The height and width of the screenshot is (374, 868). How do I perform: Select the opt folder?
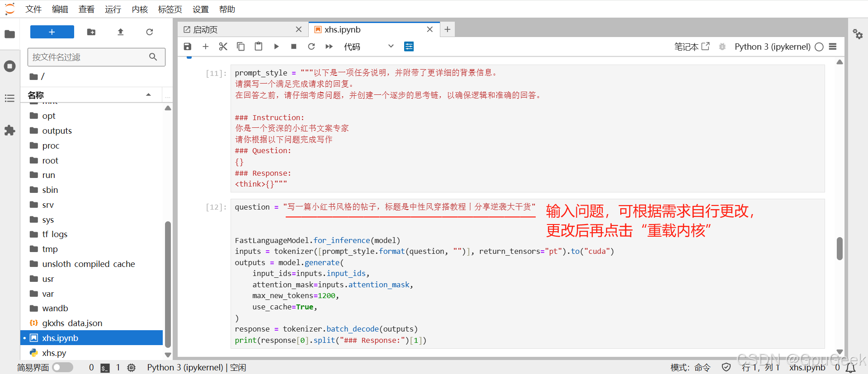click(x=92, y=116)
